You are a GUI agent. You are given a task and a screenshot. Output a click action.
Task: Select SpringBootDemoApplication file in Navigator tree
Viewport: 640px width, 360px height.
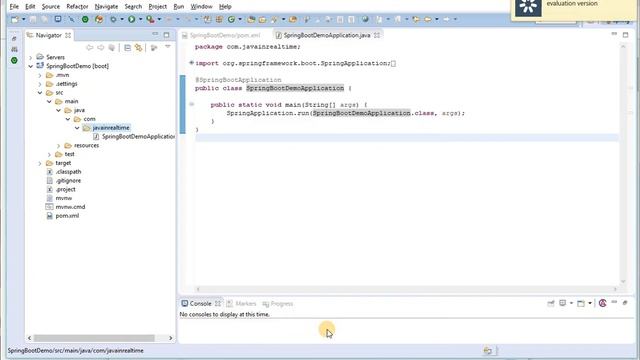(134, 137)
